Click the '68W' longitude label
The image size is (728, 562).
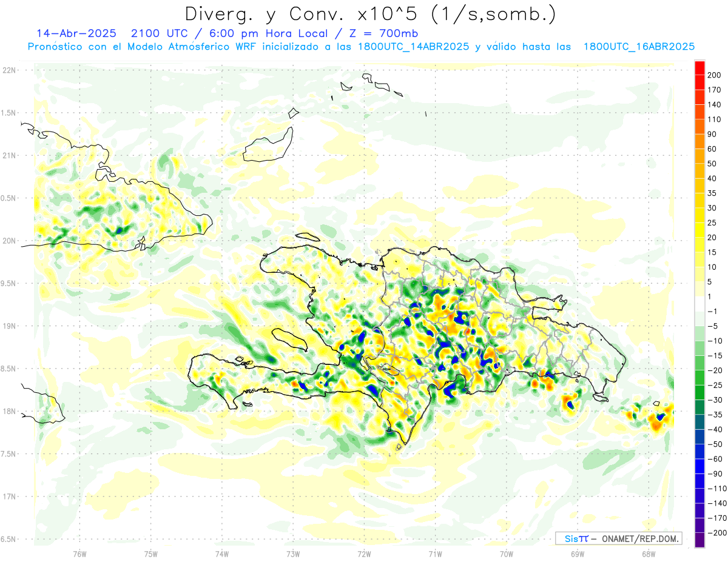(648, 554)
